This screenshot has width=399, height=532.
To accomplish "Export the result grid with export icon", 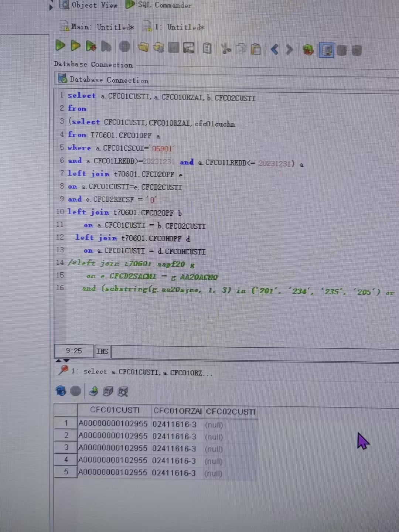I will click(93, 391).
